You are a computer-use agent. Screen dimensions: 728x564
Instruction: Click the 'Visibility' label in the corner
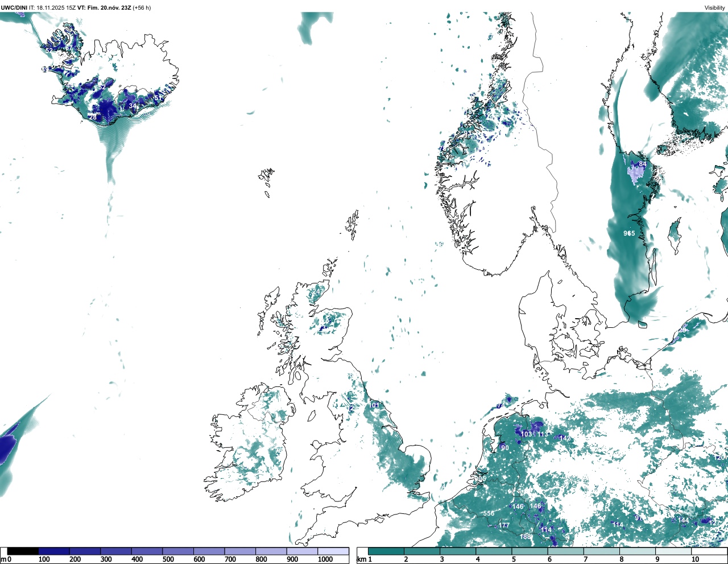714,7
